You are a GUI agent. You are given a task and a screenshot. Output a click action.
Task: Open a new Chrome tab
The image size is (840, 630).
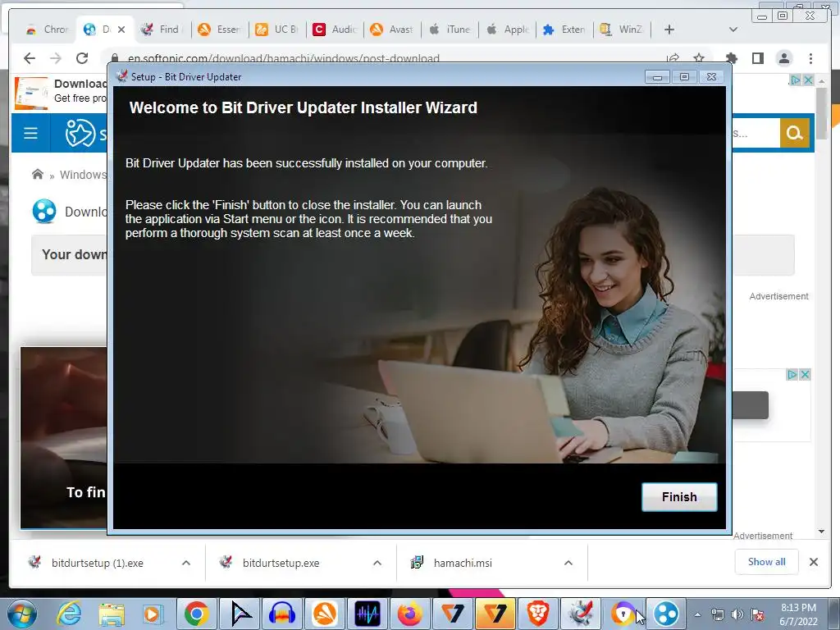coord(669,30)
